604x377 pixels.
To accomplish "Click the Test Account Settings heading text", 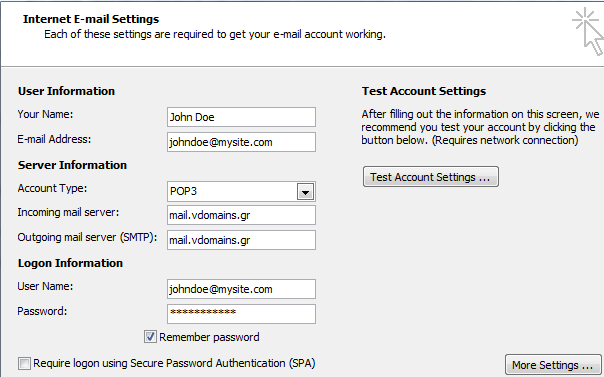I will point(424,91).
